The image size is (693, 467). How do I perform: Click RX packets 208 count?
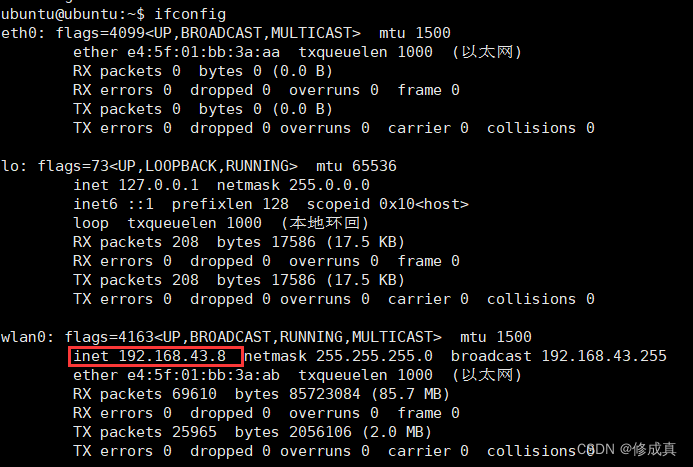pyautogui.click(x=185, y=242)
